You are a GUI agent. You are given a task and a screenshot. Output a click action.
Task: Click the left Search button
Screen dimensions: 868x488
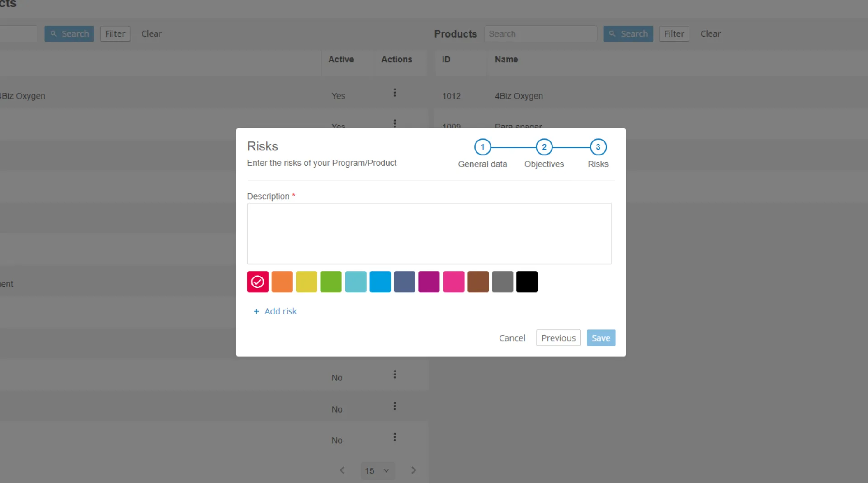point(69,34)
